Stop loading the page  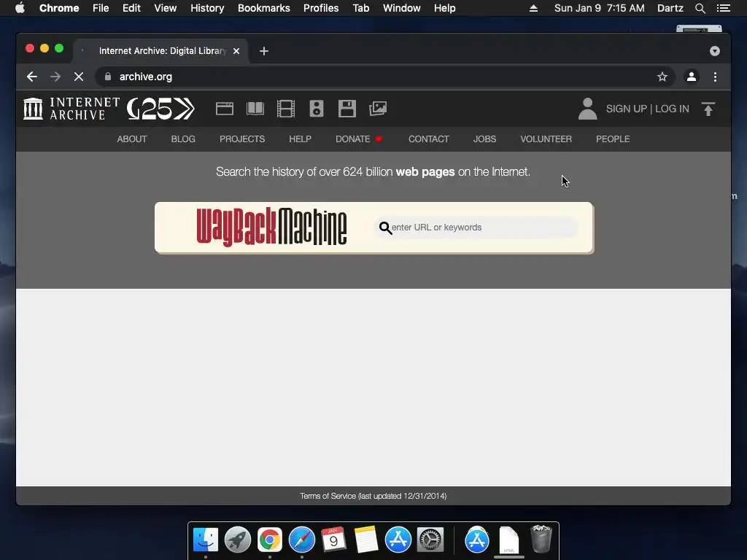(79, 77)
